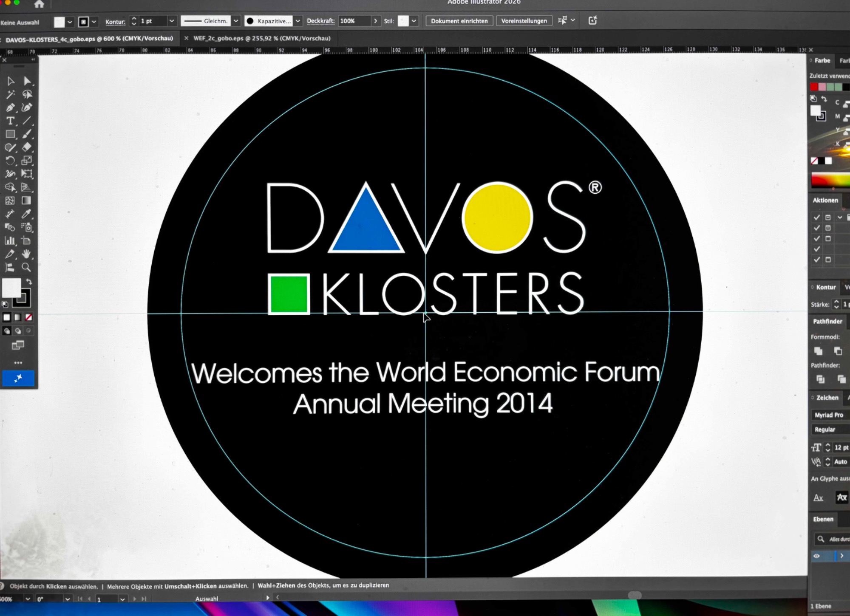Open the Pathfinder panel tab

click(x=827, y=321)
